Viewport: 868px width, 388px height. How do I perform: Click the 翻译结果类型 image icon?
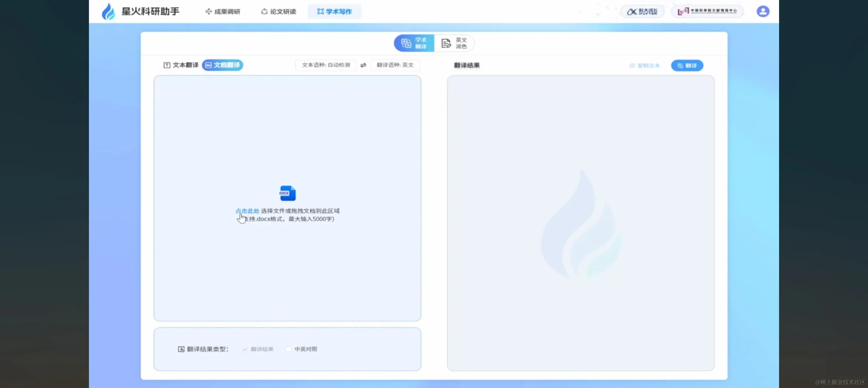click(181, 349)
